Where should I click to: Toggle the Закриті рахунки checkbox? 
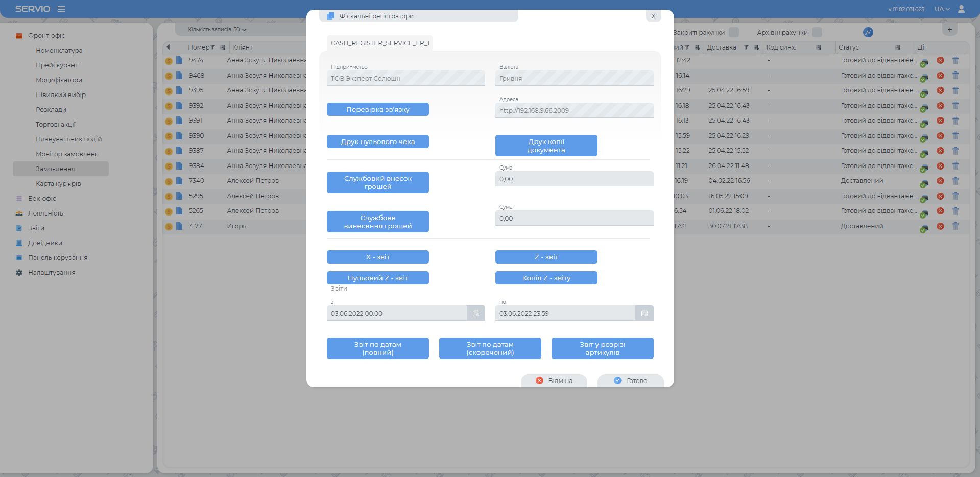coord(734,32)
